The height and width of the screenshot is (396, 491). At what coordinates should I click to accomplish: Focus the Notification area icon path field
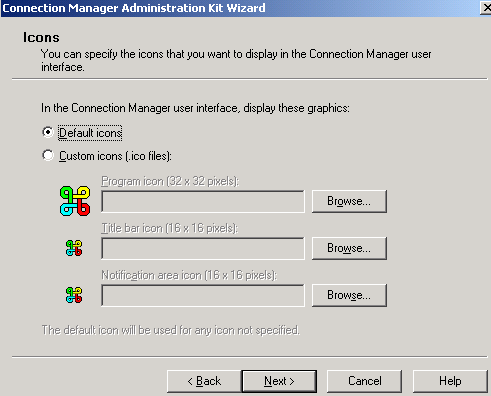[203, 295]
